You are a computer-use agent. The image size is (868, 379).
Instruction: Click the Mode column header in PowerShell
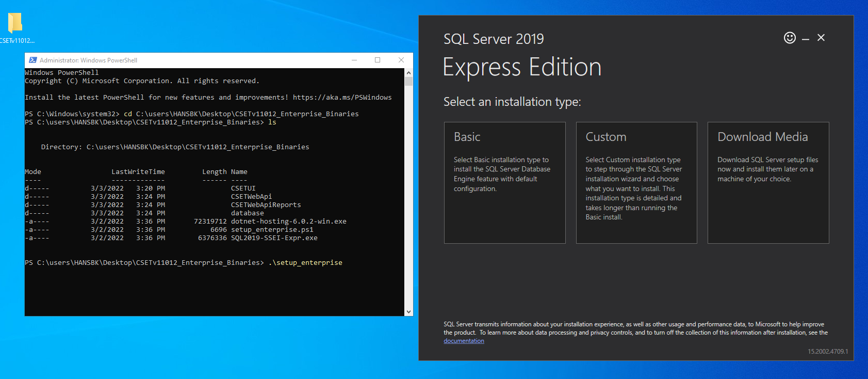click(x=33, y=172)
